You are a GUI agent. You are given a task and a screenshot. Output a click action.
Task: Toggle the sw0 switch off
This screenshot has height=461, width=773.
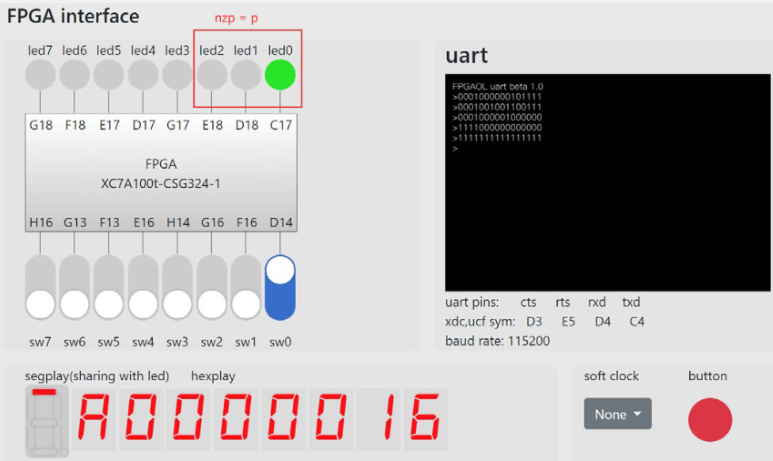pos(280,287)
